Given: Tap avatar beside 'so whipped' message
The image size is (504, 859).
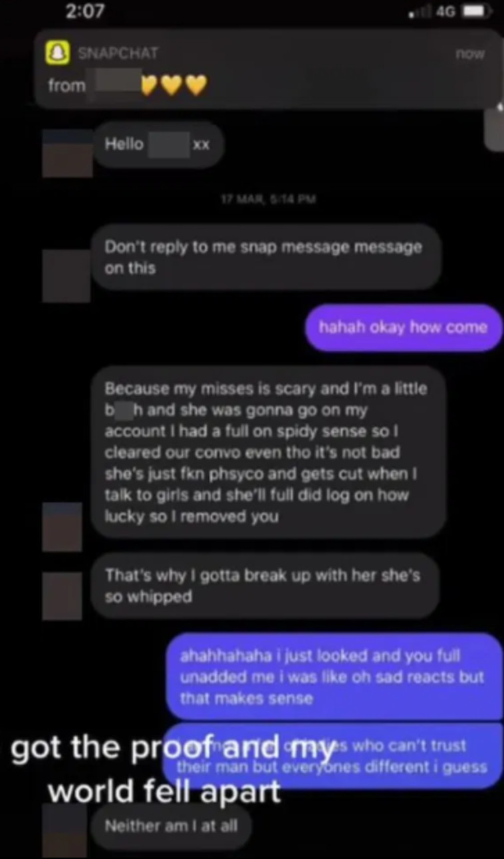Looking at the screenshot, I should (x=63, y=596).
